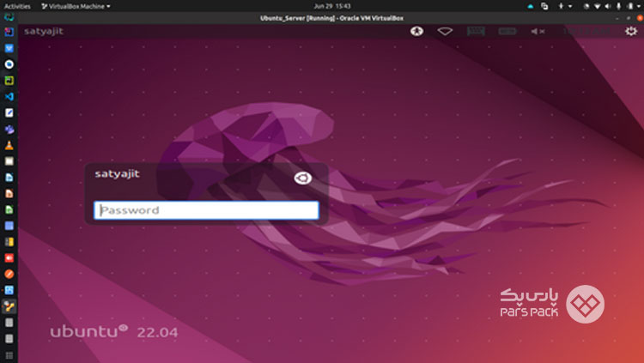
Task: Open the battery indicator in greeter panel
Action: coord(507,31)
